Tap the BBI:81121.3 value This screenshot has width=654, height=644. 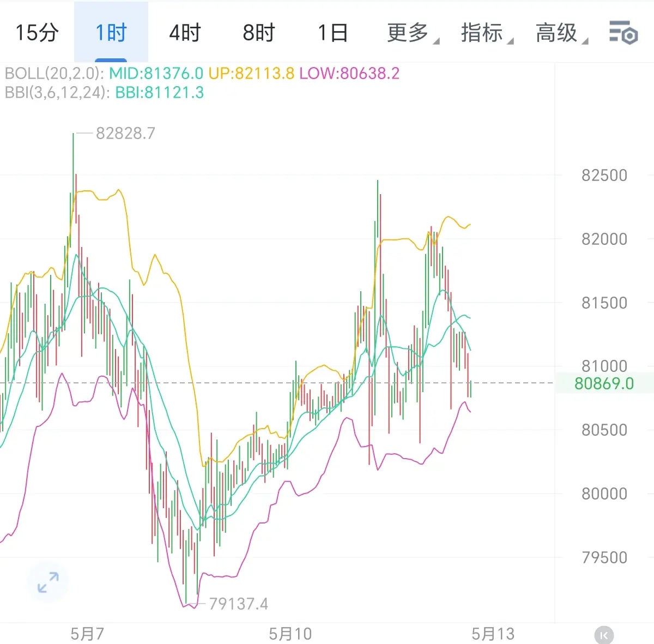[x=160, y=92]
